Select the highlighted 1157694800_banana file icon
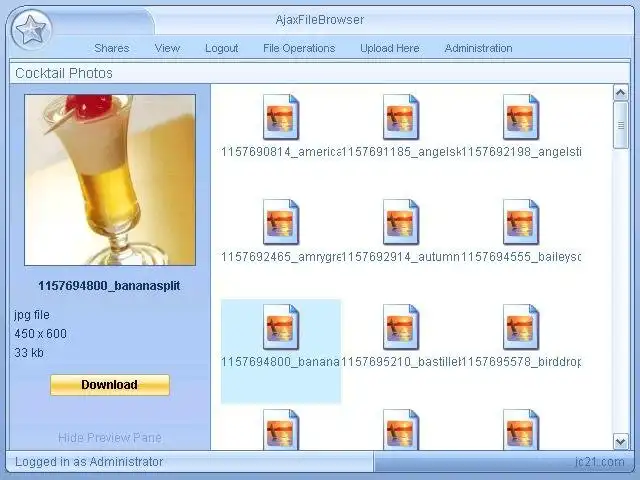 [x=281, y=327]
